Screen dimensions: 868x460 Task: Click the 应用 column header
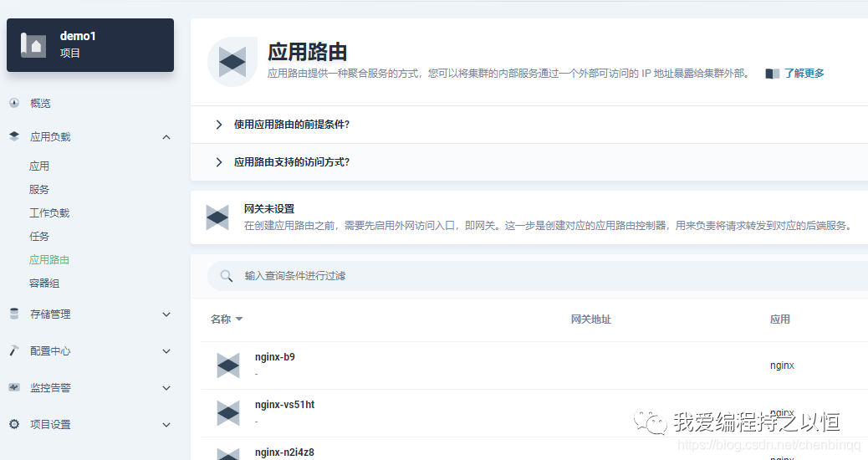[x=780, y=319]
